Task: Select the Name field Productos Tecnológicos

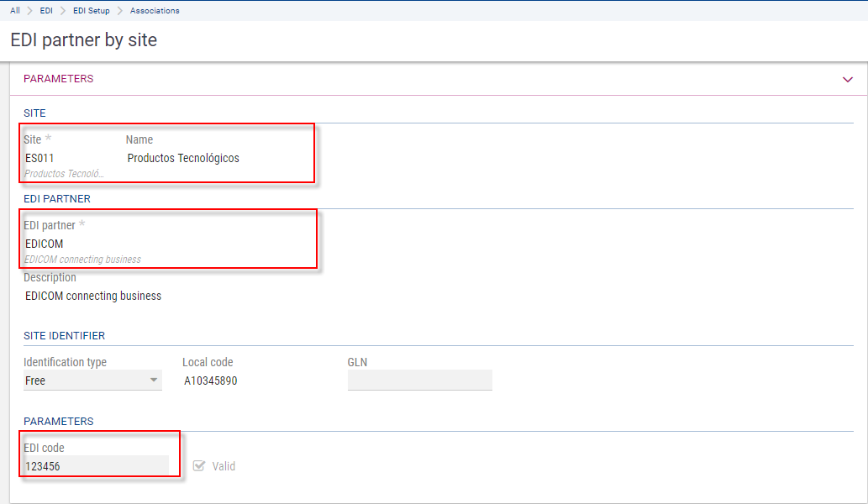Action: pyautogui.click(x=183, y=158)
